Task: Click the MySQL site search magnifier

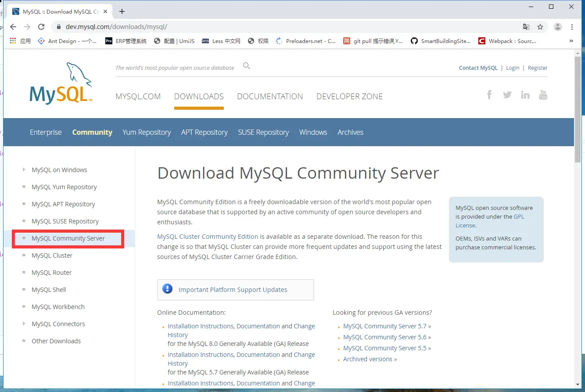Action: pyautogui.click(x=247, y=66)
